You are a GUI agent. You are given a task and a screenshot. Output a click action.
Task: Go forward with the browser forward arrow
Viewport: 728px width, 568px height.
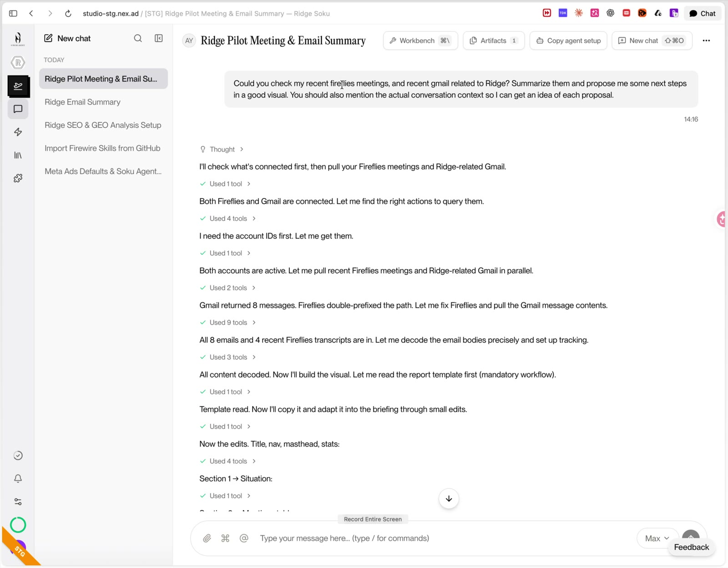(x=50, y=13)
